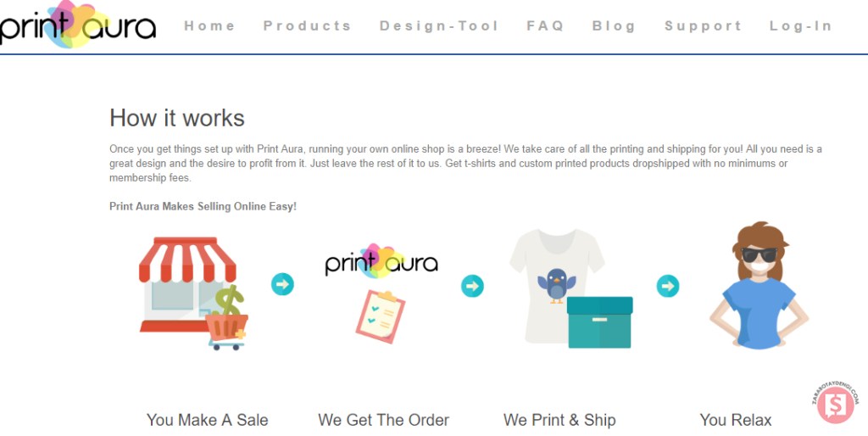
Task: Click the storefront with shopping cart icon
Action: (193, 293)
